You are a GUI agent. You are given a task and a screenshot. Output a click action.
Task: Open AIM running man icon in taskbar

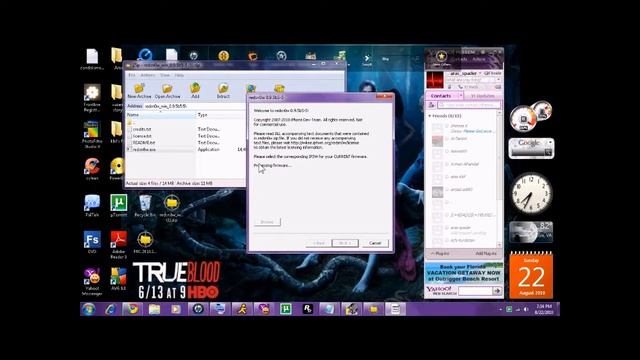242,309
